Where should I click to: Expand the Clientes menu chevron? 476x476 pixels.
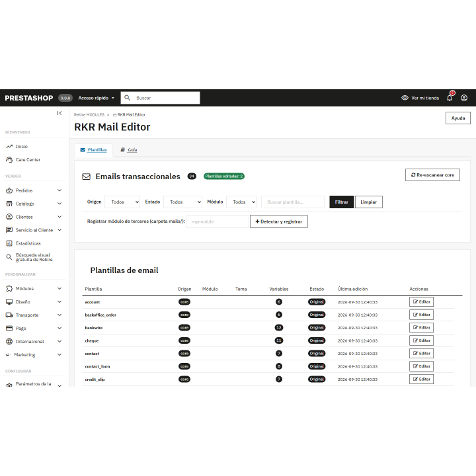click(x=59, y=217)
